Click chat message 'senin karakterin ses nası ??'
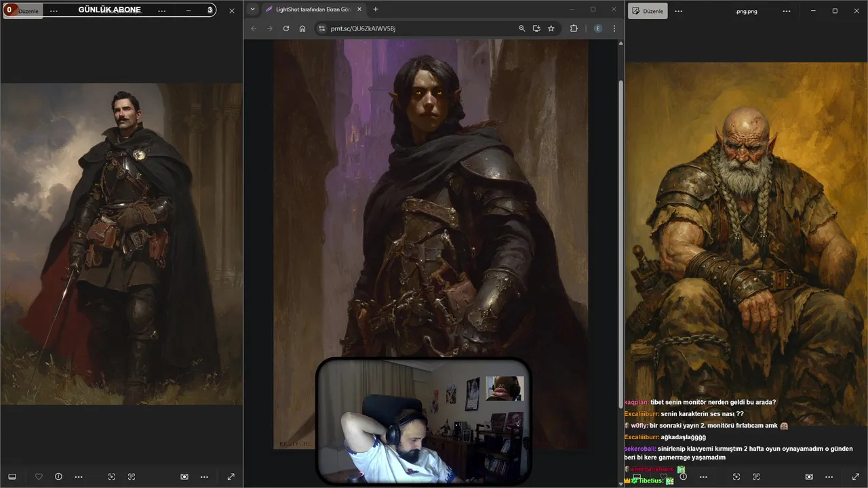Viewport: 868px width, 488px height. (x=684, y=413)
